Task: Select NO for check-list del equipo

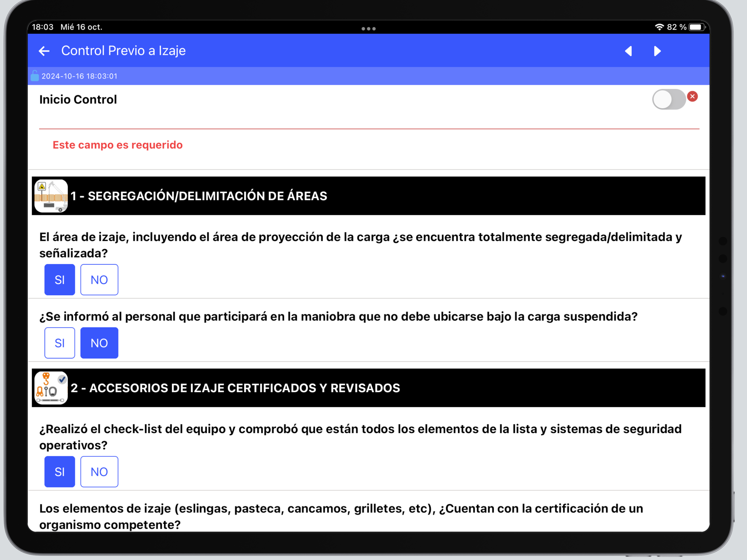Action: tap(99, 472)
